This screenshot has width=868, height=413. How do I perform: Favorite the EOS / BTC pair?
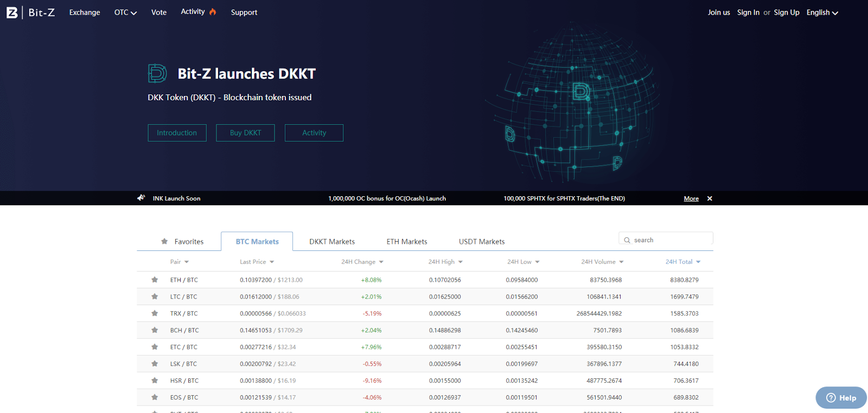(x=155, y=397)
